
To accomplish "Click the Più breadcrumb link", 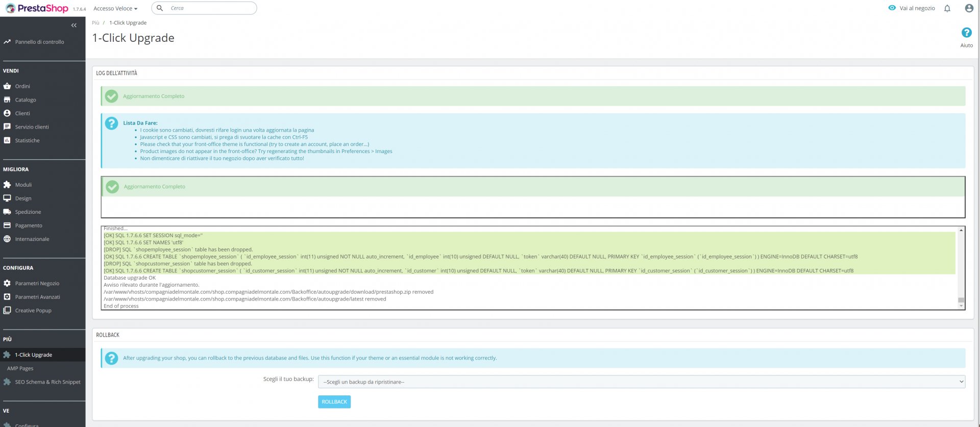I will point(95,23).
